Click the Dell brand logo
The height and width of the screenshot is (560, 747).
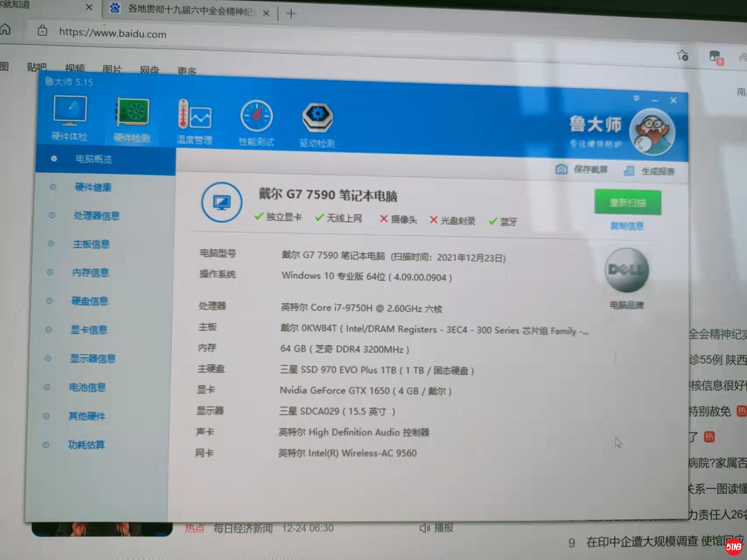click(x=627, y=270)
